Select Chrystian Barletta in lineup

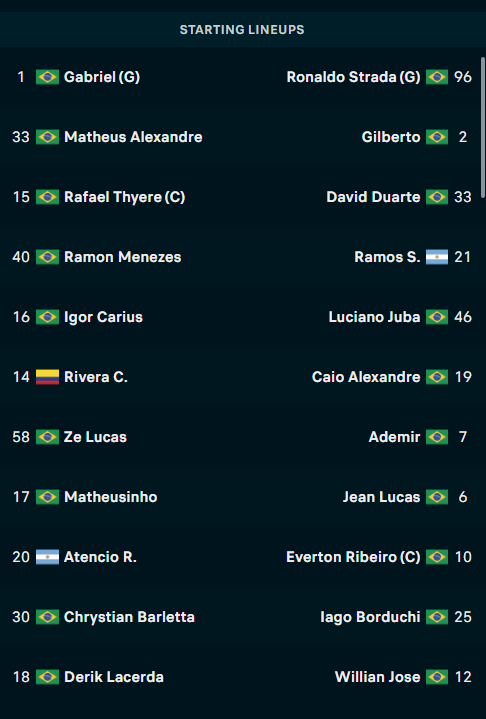129,617
